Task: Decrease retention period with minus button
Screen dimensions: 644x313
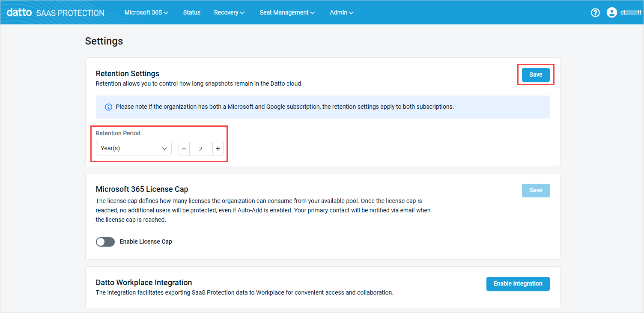Action: [x=184, y=149]
